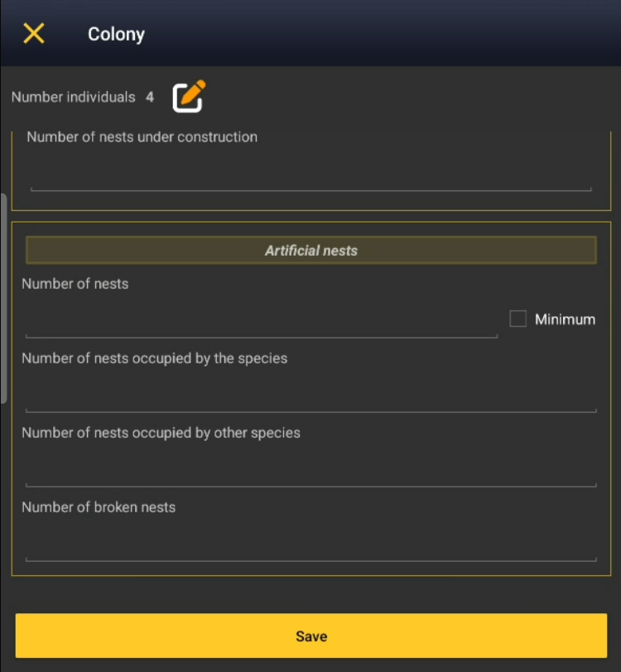Tap the individuals count value 4
Screen dimensions: 621x672
coord(150,97)
